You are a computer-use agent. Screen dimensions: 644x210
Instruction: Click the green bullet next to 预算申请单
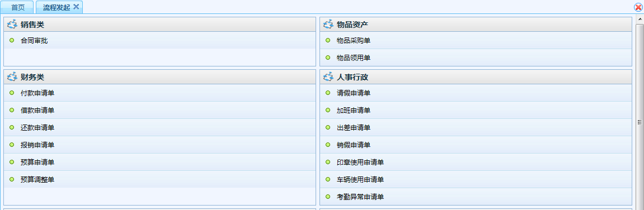pyautogui.click(x=12, y=161)
